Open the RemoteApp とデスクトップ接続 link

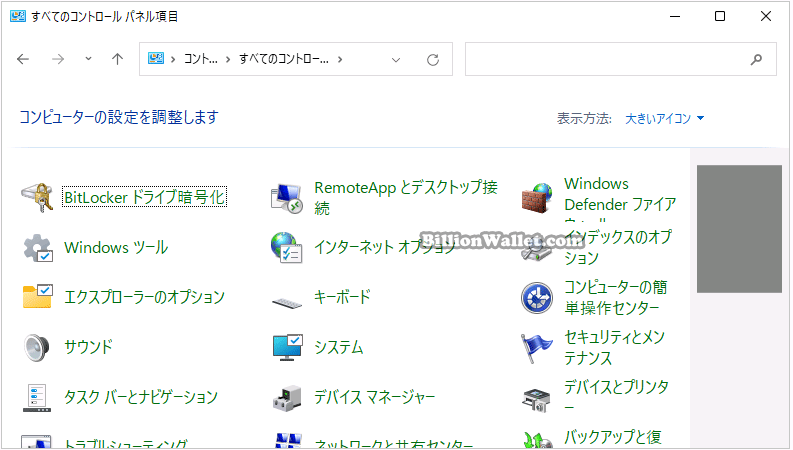point(406,197)
